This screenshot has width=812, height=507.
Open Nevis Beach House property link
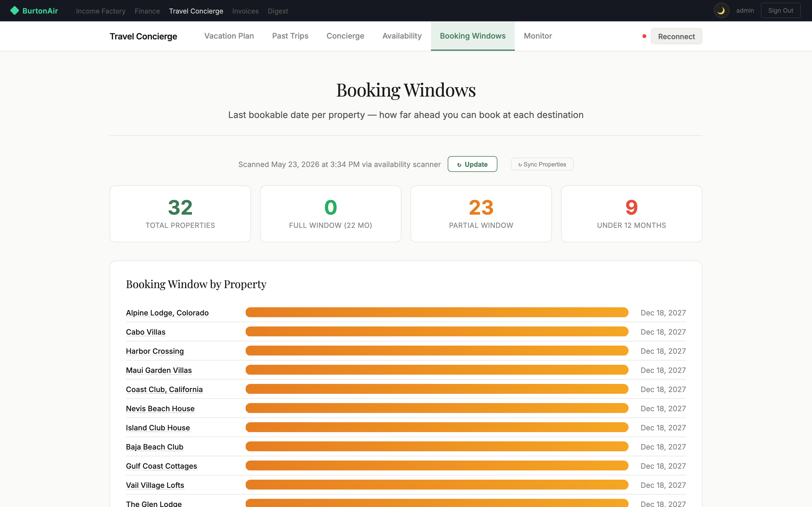160,408
